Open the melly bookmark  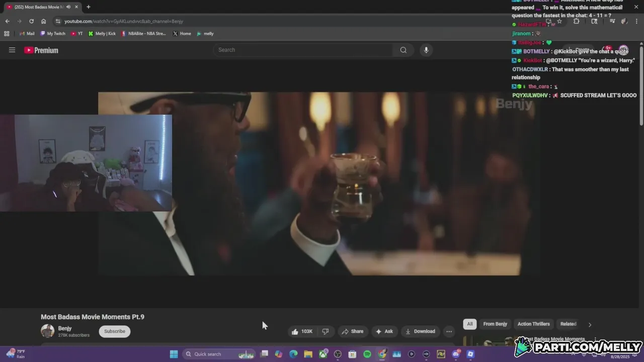(205, 34)
